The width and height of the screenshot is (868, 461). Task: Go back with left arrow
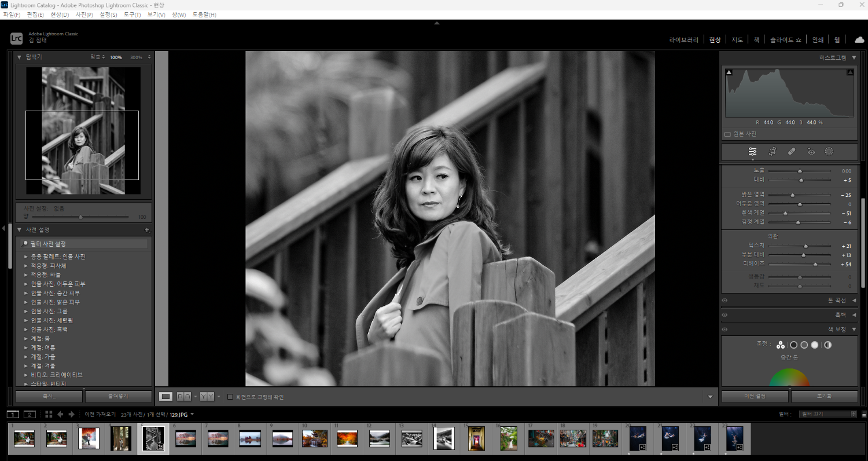(x=60, y=414)
